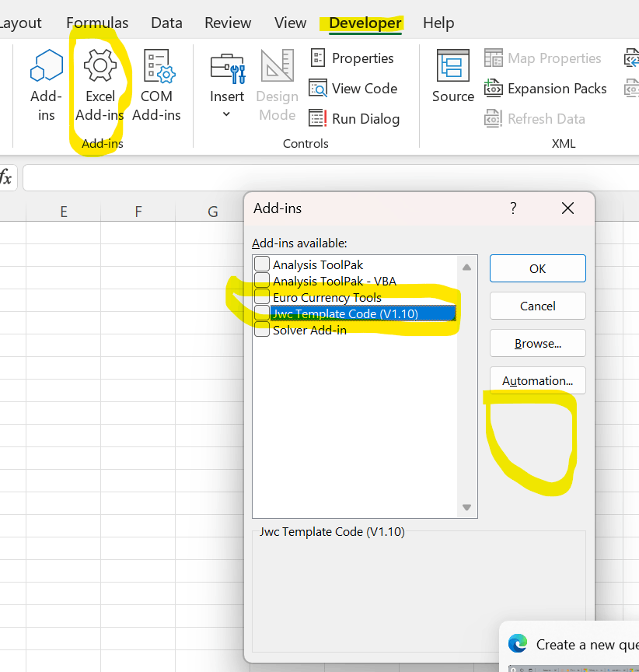
Task: Open control Properties
Action: 351,58
